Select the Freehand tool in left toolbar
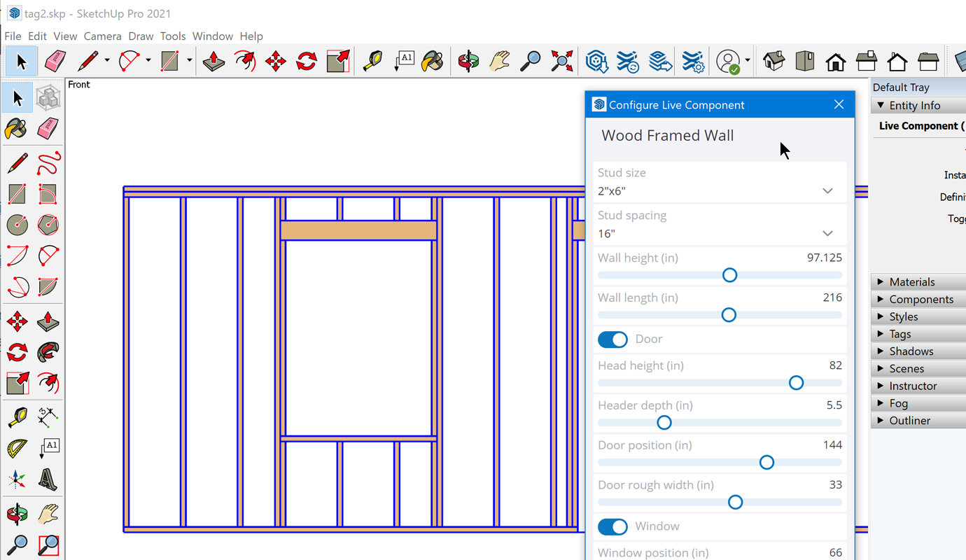Image resolution: width=966 pixels, height=560 pixels. (48, 163)
